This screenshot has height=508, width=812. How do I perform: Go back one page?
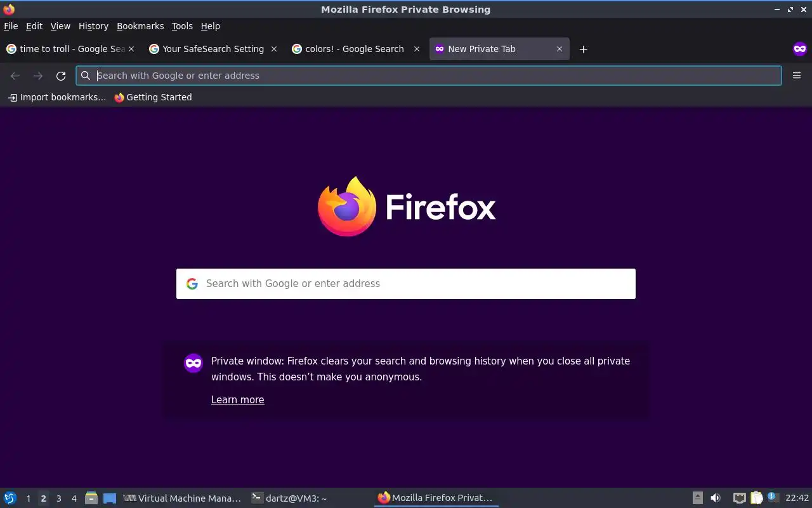point(15,76)
